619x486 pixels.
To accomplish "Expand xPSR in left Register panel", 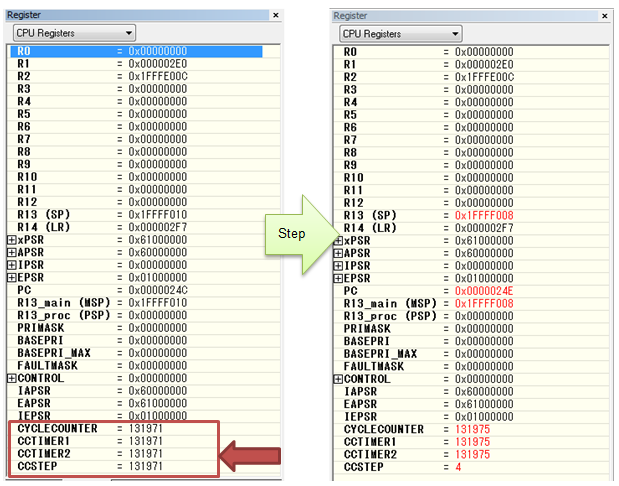I will 12,240.
